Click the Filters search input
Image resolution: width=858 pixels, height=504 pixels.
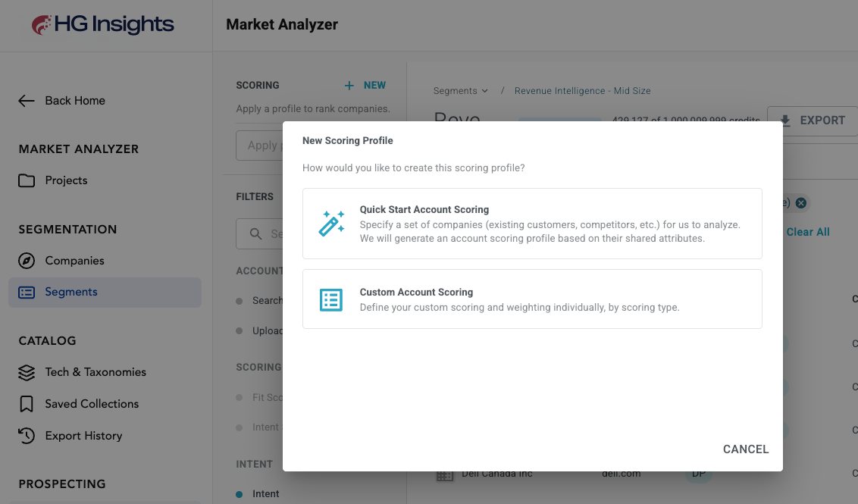pyautogui.click(x=259, y=234)
